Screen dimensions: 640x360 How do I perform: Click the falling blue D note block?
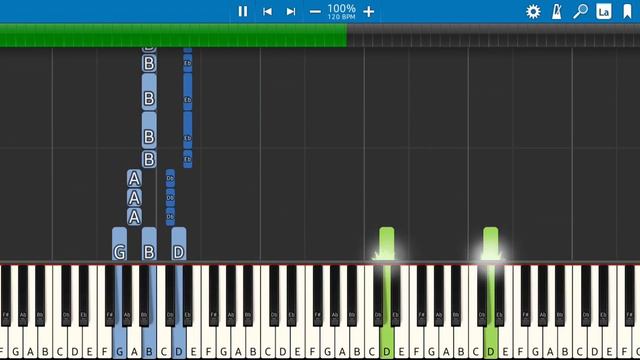click(179, 244)
